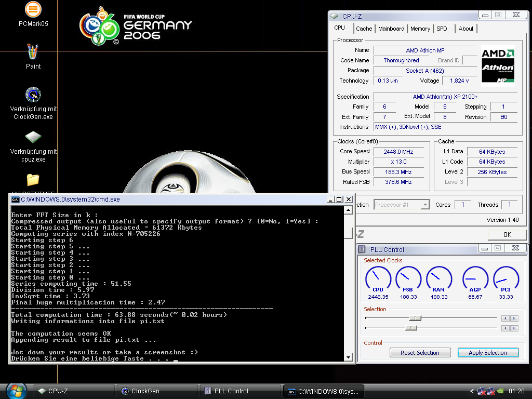Click the left arrow of the lower slider
Screen dimensions: 532x399
click(506, 328)
